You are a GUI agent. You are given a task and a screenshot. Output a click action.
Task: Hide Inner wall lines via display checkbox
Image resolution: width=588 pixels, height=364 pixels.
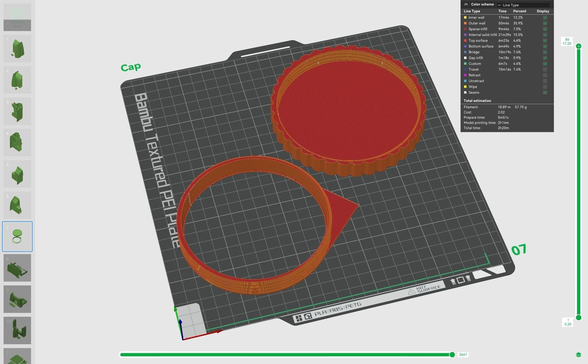[x=545, y=18]
